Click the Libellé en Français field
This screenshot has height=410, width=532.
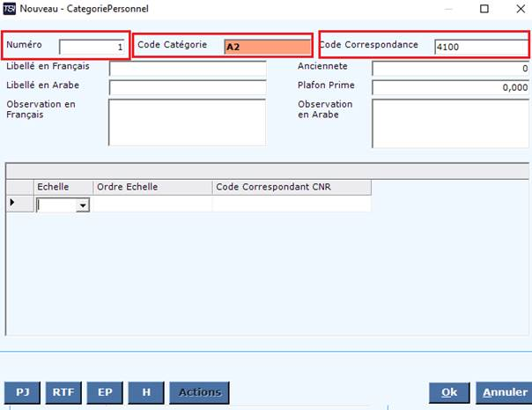187,69
